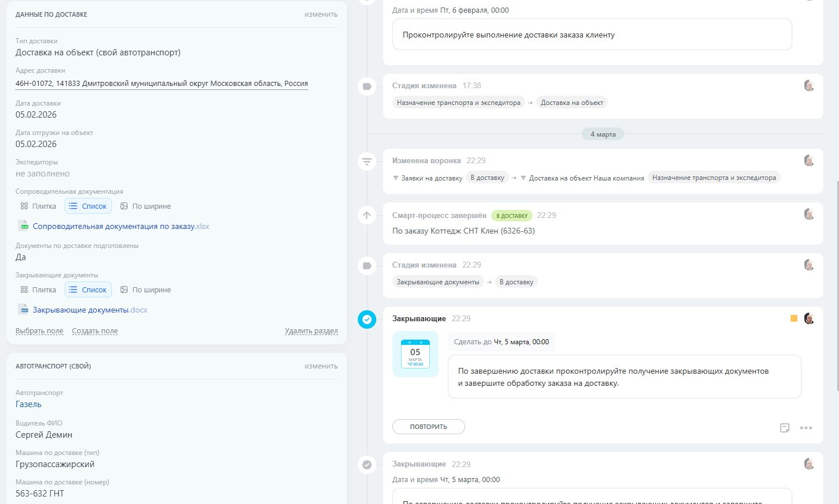Open Закрывающие документы.docx file
The height and width of the screenshot is (504, 839).
tap(90, 310)
